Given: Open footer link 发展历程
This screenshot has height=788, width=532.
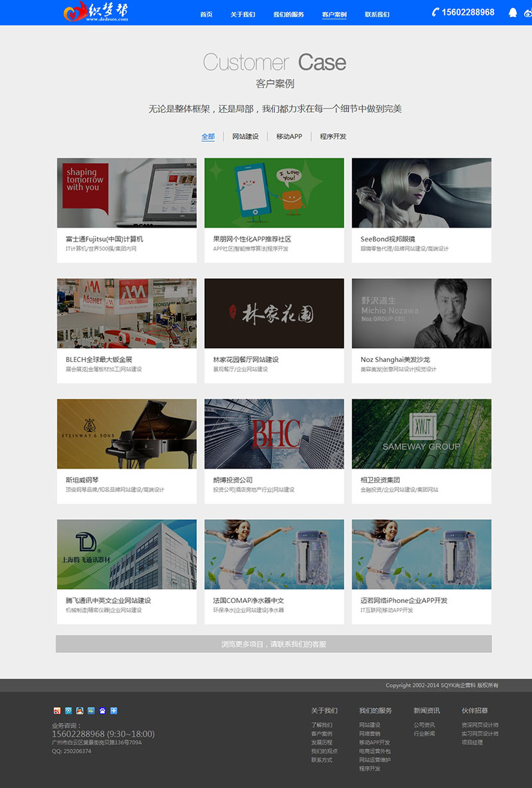Looking at the screenshot, I should pos(321,742).
